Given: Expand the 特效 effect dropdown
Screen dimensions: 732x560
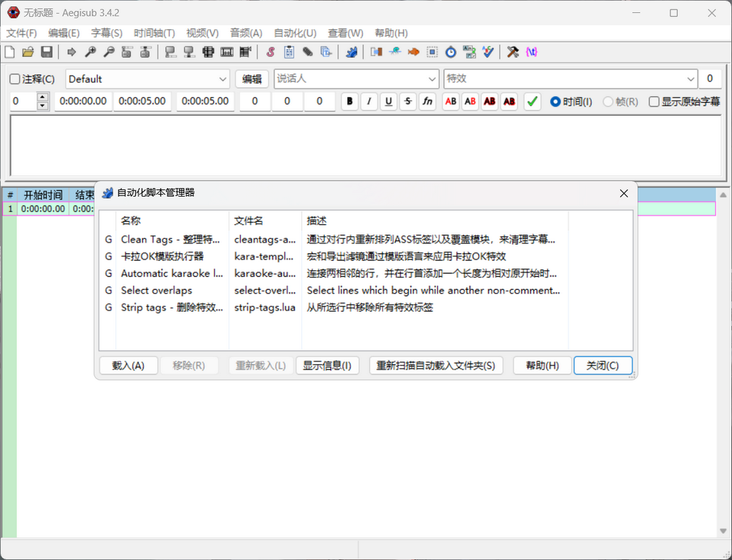Looking at the screenshot, I should pyautogui.click(x=691, y=79).
